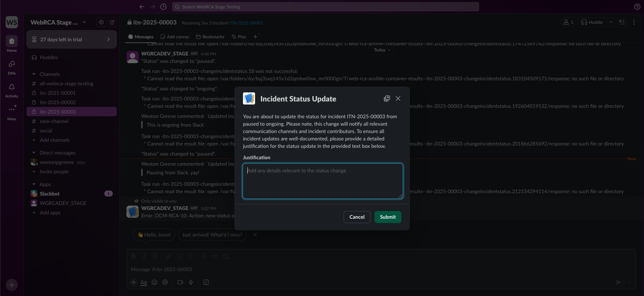The height and width of the screenshot is (296, 644).
Task: Pop out the Incident Status Update dialog
Action: 387,98
